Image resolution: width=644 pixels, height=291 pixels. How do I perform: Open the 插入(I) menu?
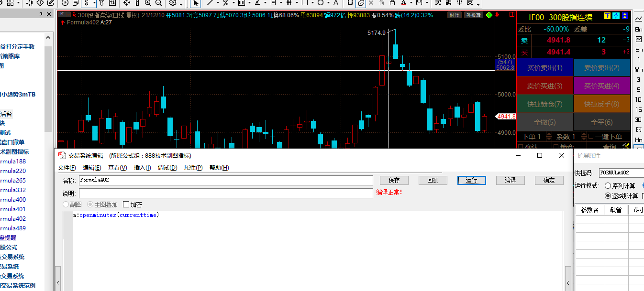142,168
